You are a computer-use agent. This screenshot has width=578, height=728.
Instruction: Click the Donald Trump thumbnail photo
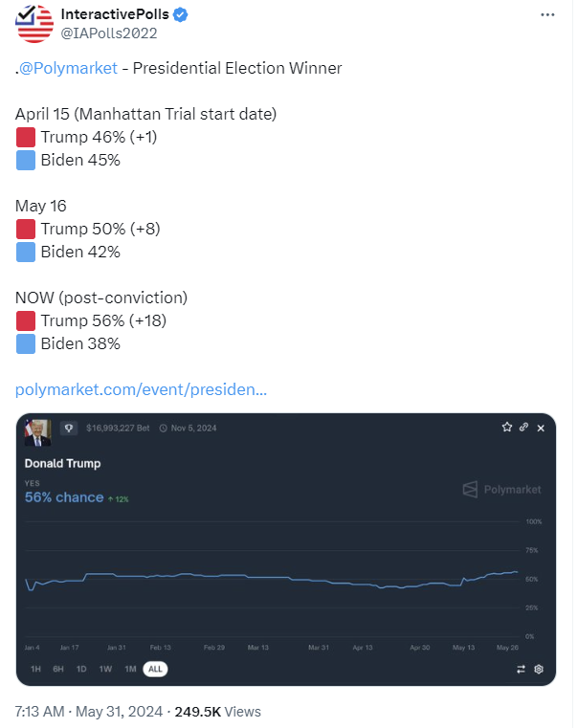click(38, 432)
